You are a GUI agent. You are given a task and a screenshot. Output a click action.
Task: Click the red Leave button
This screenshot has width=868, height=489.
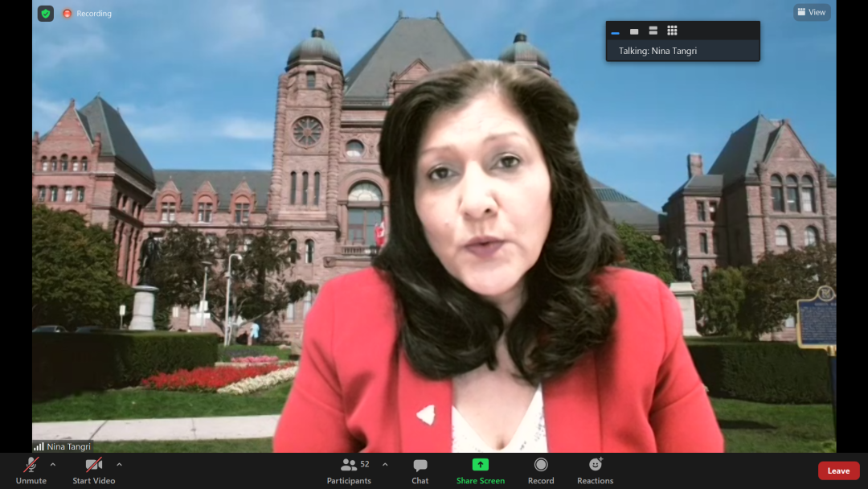tap(838, 471)
